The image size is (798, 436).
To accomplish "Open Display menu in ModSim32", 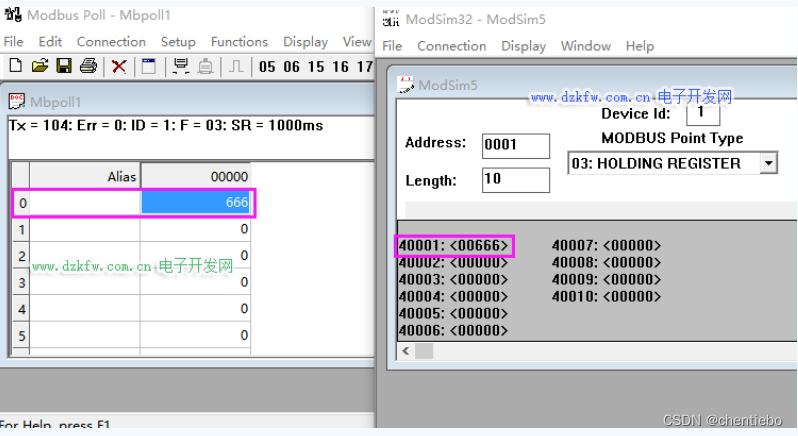I will [523, 46].
